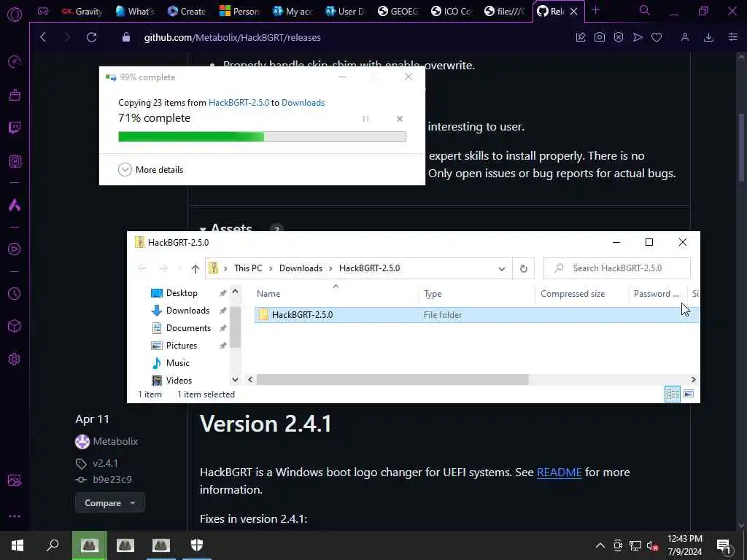Sort by the Compressed size column
Screen dimensions: 747x560
(573, 294)
